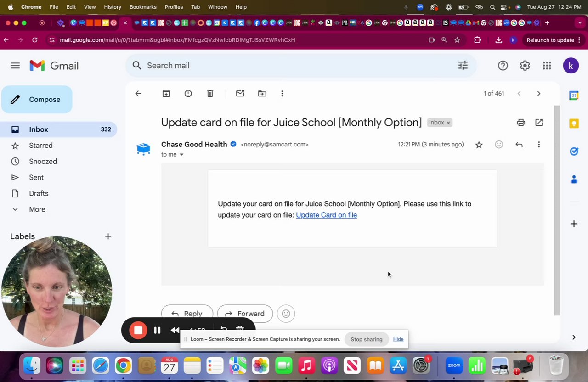588x382 pixels.
Task: Hide the Loom sharing banner
Action: (398, 339)
